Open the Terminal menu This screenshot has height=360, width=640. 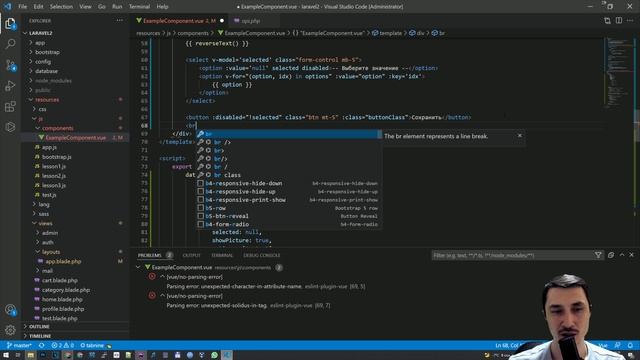(139, 7)
